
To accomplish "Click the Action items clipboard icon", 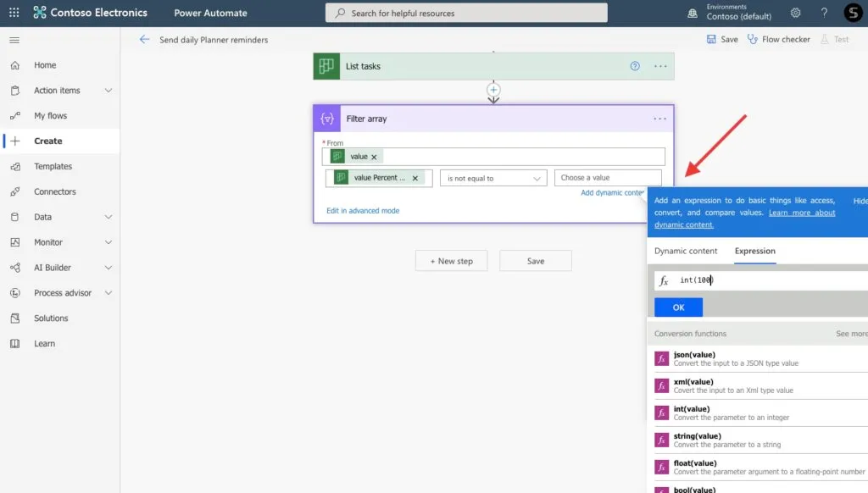I will click(15, 90).
